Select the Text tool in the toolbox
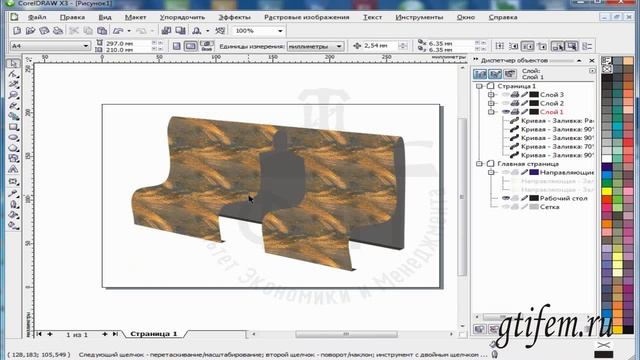Image resolution: width=640 pixels, height=360 pixels. pyautogui.click(x=13, y=169)
